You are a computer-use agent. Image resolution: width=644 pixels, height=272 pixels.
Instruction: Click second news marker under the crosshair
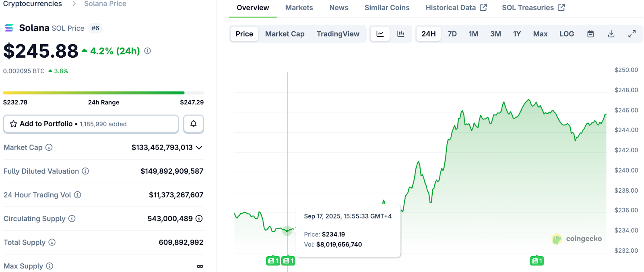pos(288,261)
